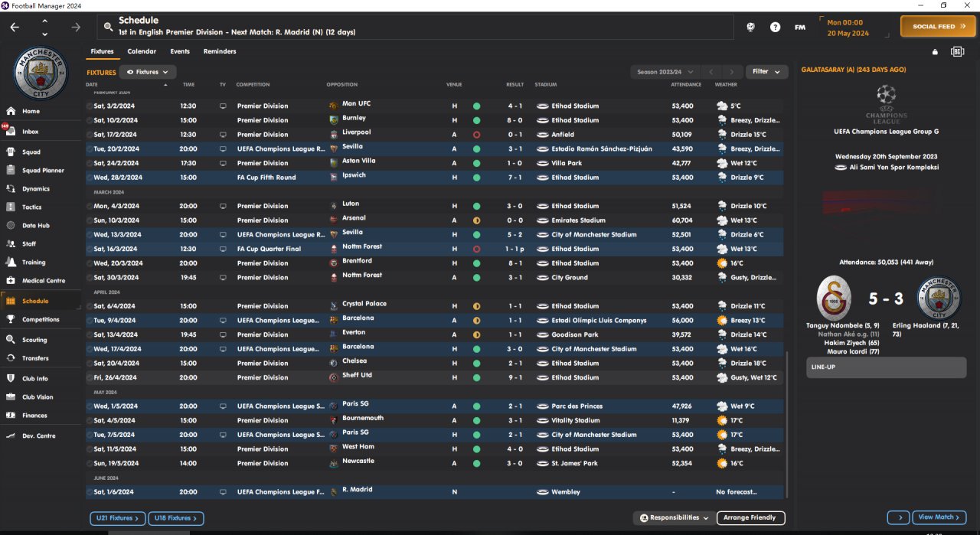Open the Responsibilities dropdown
Screen dimensions: 980x535
coord(675,518)
